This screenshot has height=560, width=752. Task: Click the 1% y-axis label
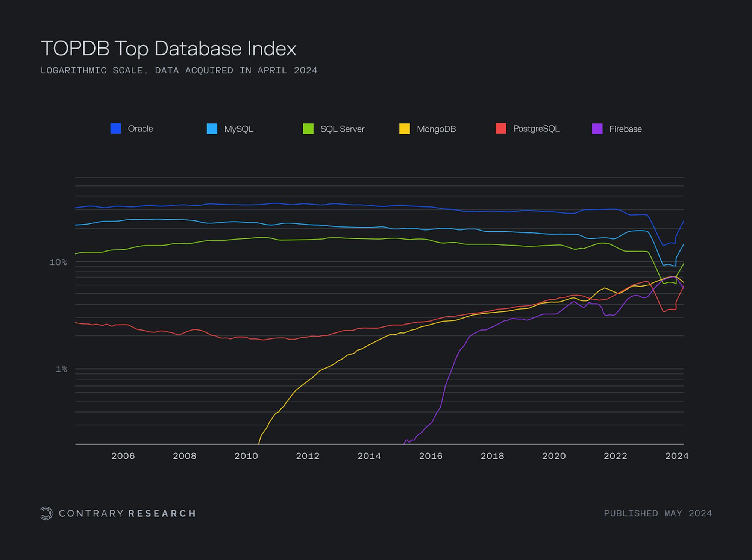(61, 369)
